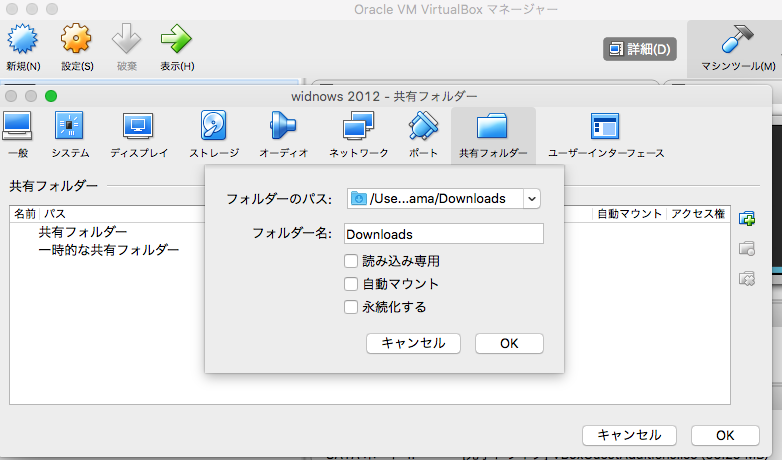Select the 共有フォルダー settings tab
782x460 pixels.
point(493,135)
